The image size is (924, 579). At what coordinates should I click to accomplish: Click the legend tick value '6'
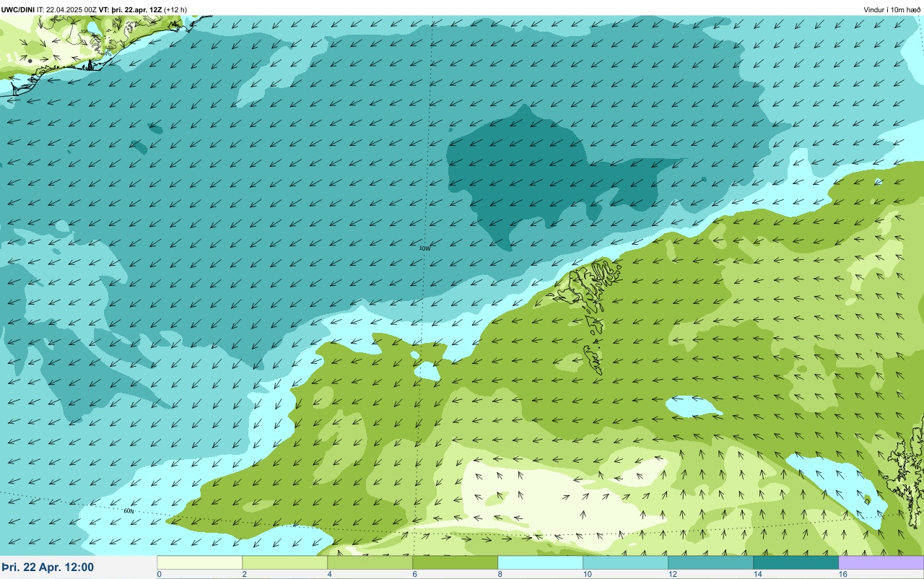click(x=414, y=574)
